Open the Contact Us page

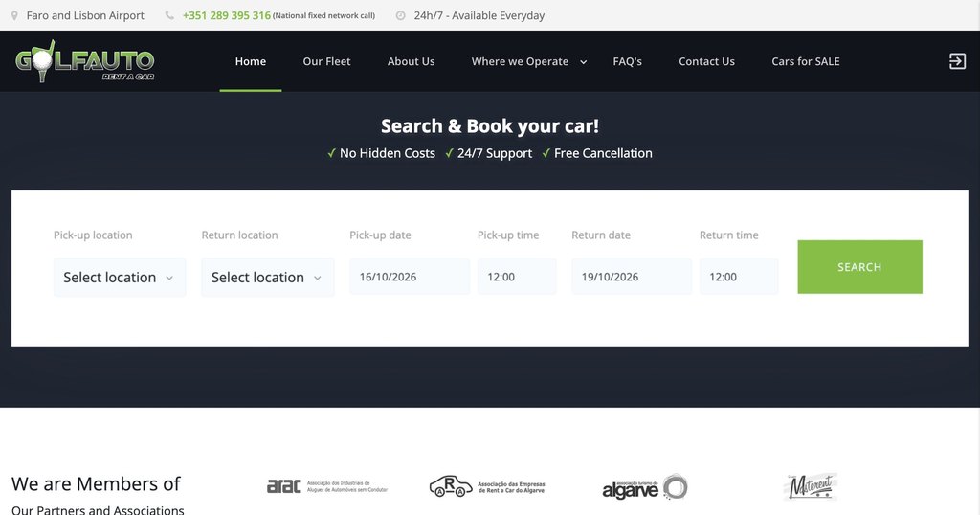coord(707,61)
